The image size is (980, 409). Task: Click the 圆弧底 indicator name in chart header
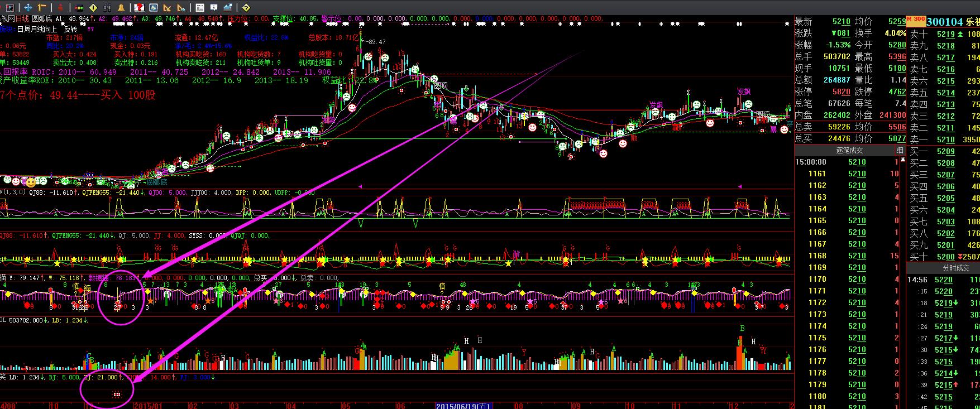point(42,18)
